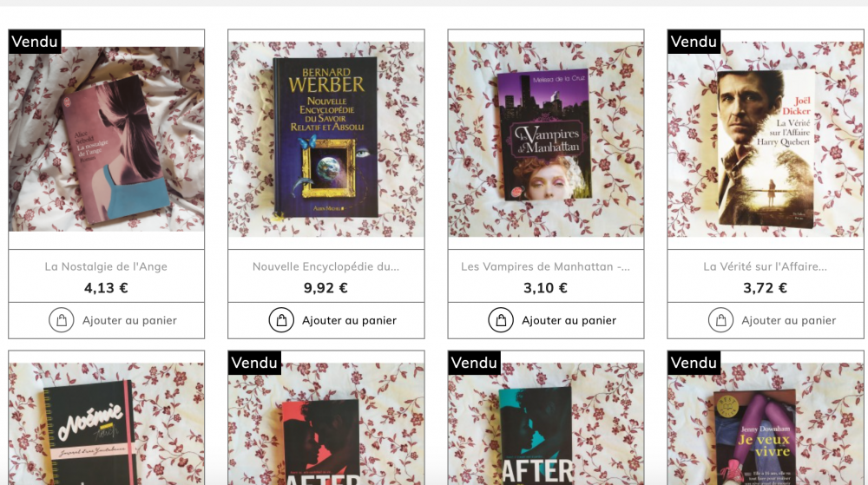Click cart icon under Nouvelle Encyclopédie du
Screen dimensions: 868x485
[x=281, y=320]
